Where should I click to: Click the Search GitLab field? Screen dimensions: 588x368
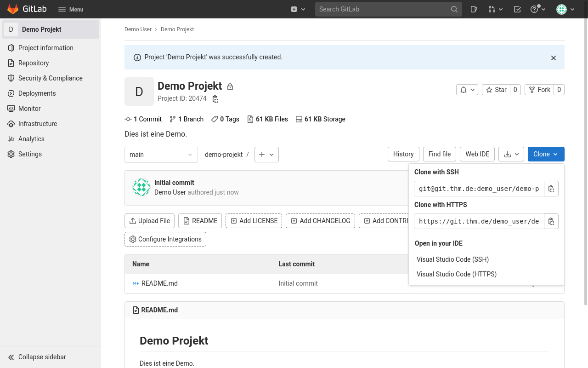pos(384,9)
